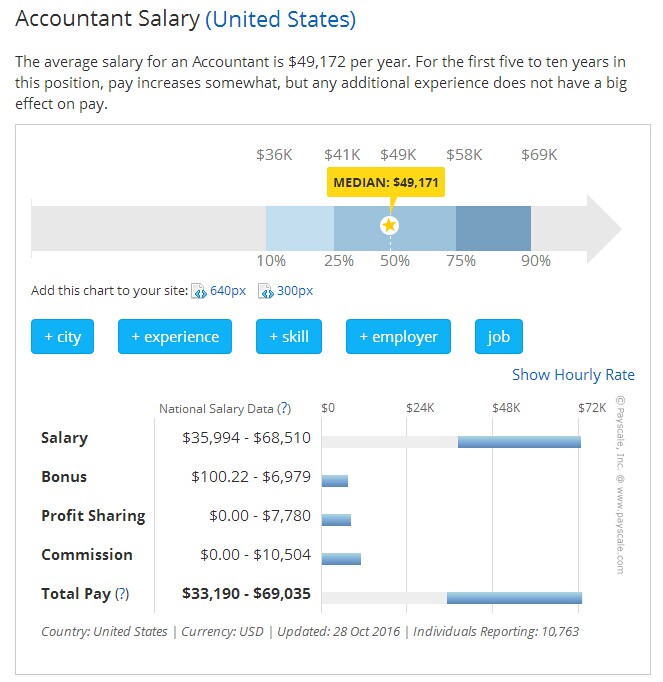Click the 75% to 90% percentile segment
This screenshot has height=682, width=663.
[493, 228]
